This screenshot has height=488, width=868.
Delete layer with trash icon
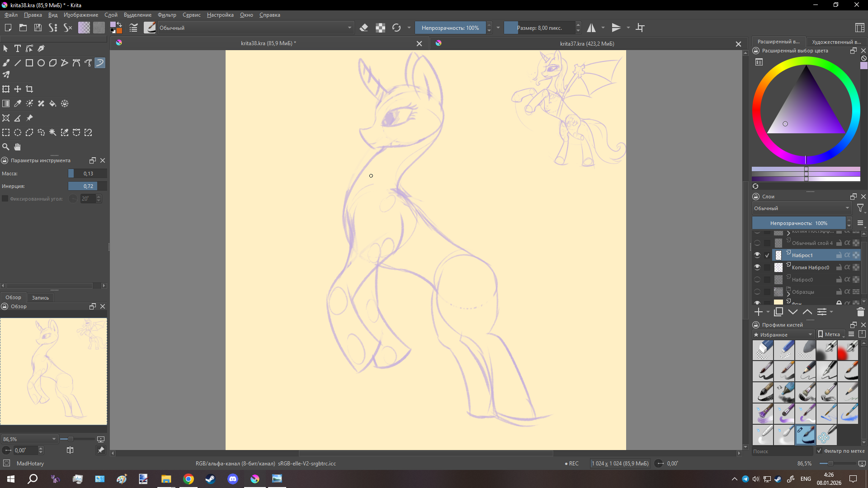click(x=860, y=312)
